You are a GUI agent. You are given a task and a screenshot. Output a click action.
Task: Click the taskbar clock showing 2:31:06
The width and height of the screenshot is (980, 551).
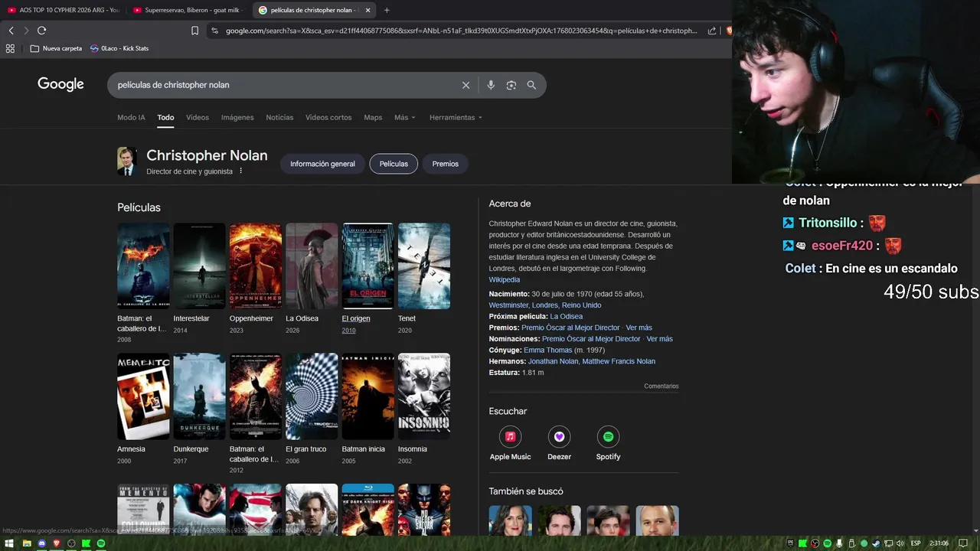click(939, 543)
